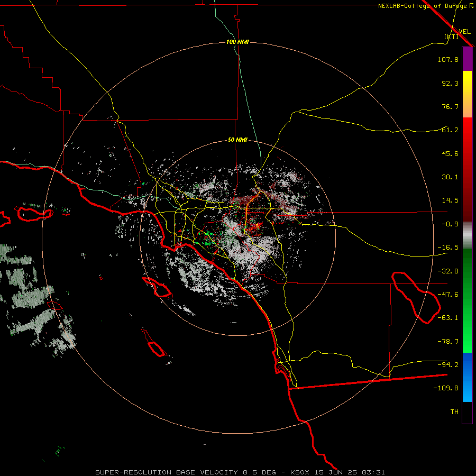The image size is (476, 476).
Task: Pick the blue color bar segment
Action: pos(467,377)
